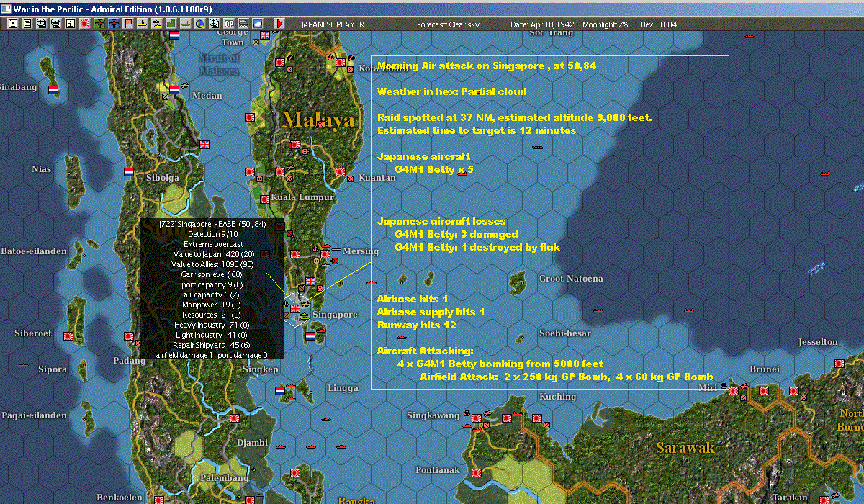Click the orange flag toolbar icon
Viewport: 864px width, 504px height.
[x=128, y=24]
